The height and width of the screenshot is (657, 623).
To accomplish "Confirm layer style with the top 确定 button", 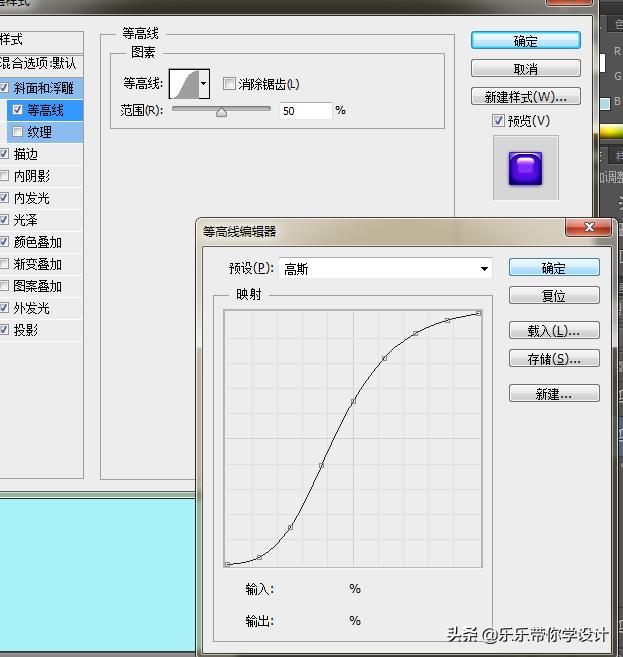I will [525, 41].
